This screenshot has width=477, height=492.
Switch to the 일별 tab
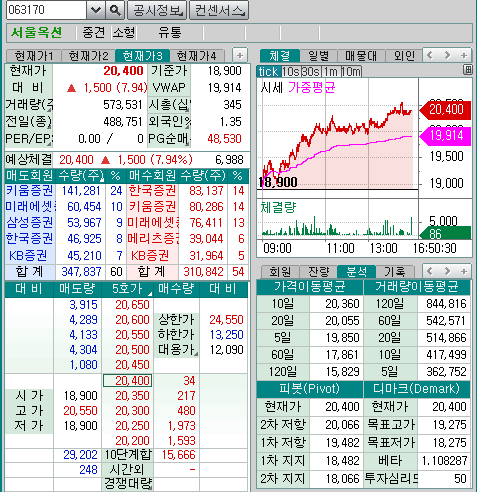point(318,56)
